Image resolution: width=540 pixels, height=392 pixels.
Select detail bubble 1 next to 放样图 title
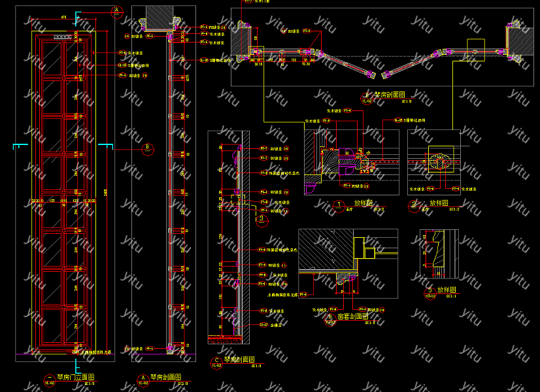339,205
